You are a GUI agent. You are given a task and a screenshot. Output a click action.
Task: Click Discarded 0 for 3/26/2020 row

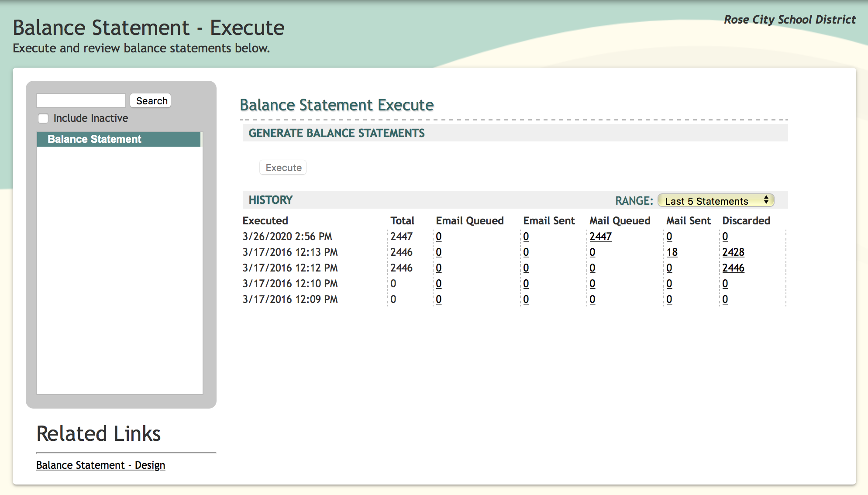[725, 237]
